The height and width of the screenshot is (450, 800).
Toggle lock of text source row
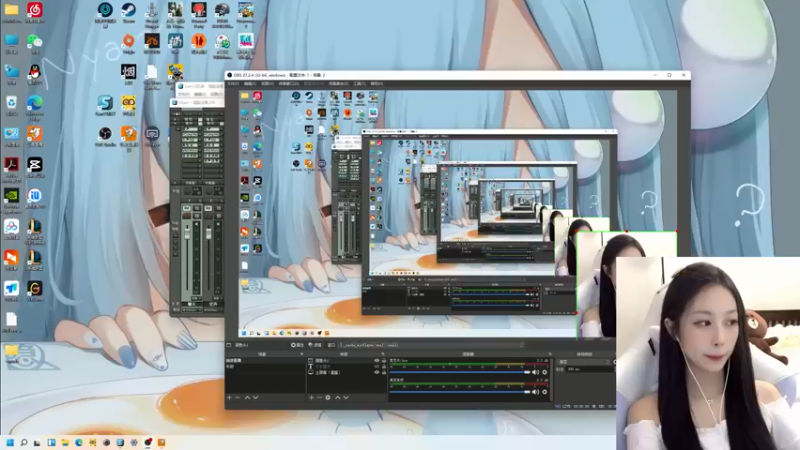(384, 366)
